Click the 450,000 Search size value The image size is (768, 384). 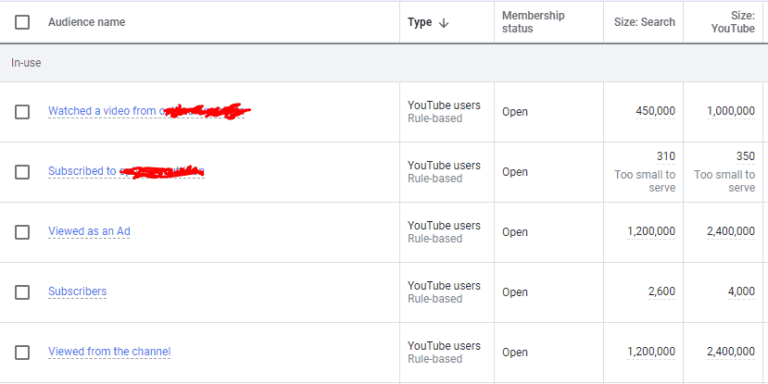pyautogui.click(x=655, y=112)
